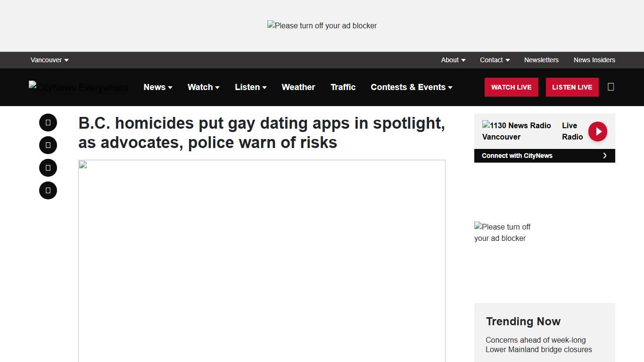644x362 pixels.
Task: Click the third share icon next to headline
Action: (x=48, y=167)
